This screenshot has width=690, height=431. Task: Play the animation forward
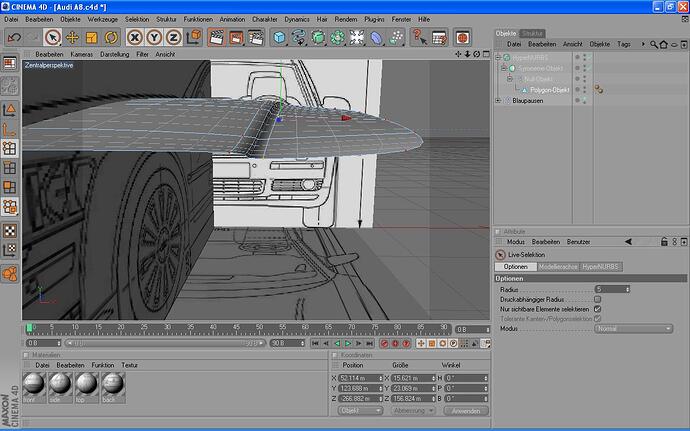(348, 343)
